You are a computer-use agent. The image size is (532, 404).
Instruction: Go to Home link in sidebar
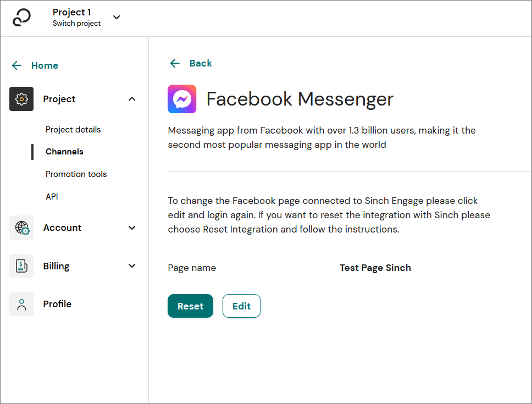[45, 65]
